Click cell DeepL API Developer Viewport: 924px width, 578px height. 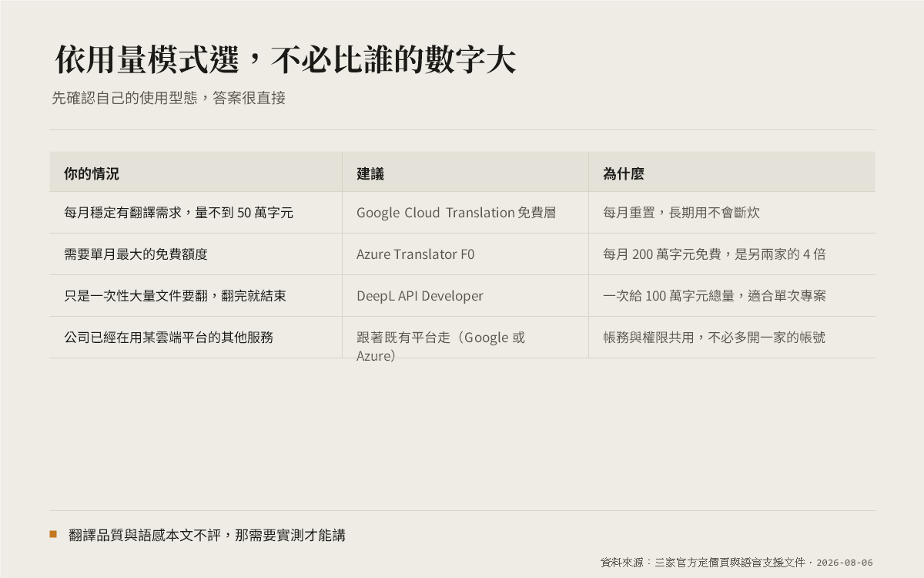pyautogui.click(x=465, y=296)
